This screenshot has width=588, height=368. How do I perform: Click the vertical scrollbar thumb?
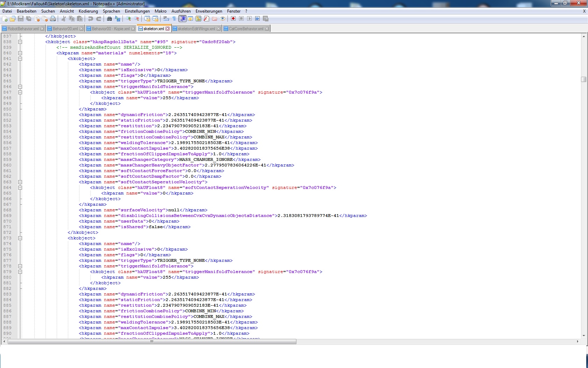(x=583, y=79)
